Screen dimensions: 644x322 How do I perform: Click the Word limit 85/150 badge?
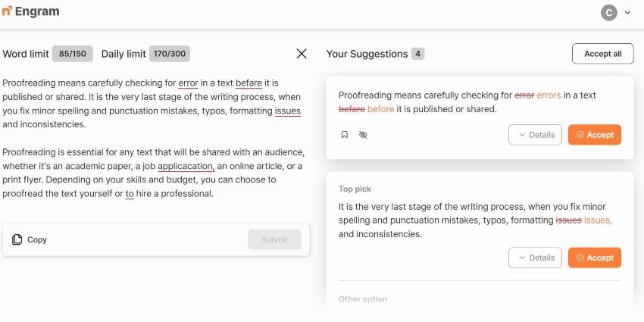pos(73,54)
